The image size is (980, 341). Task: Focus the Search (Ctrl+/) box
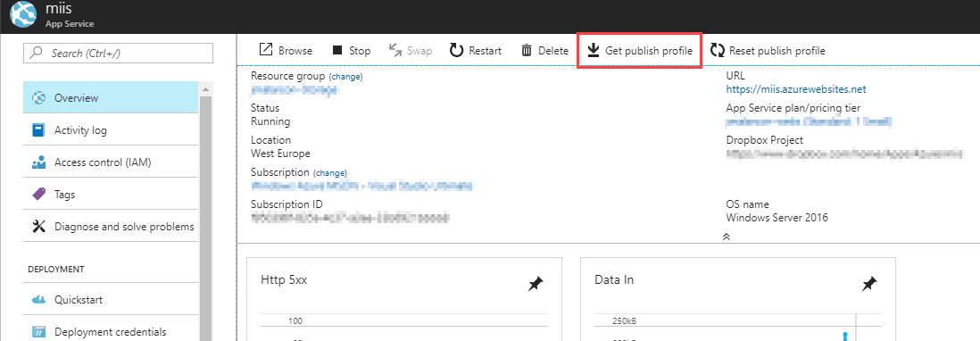pyautogui.click(x=118, y=53)
